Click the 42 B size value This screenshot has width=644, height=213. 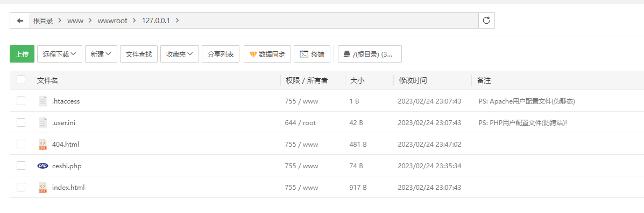(356, 122)
